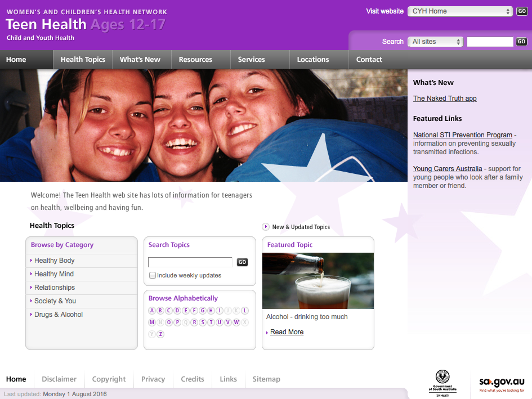The height and width of the screenshot is (399, 532).
Task: Open the What's New menu item
Action: (x=140, y=60)
